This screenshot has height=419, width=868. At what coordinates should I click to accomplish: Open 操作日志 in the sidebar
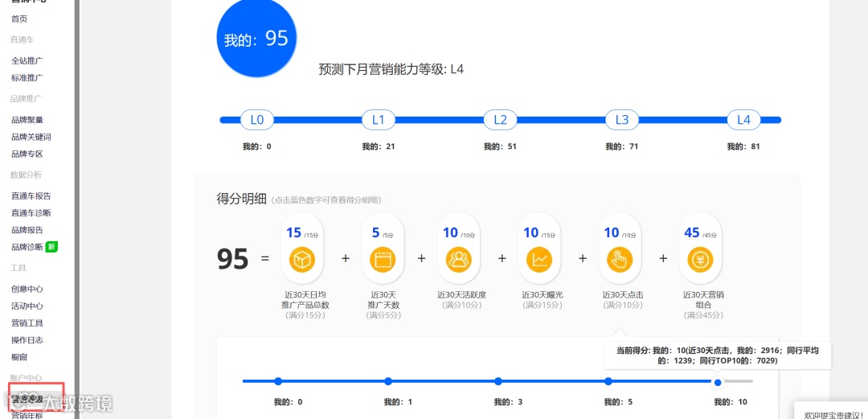(27, 340)
